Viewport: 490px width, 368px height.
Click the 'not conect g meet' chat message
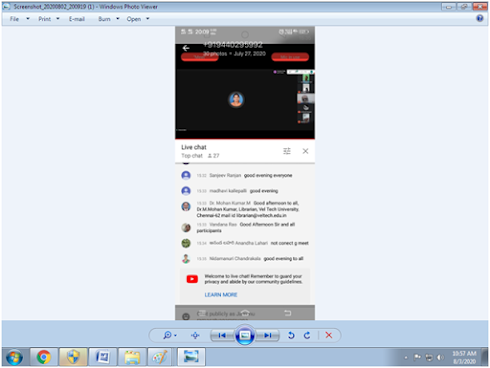[289, 243]
